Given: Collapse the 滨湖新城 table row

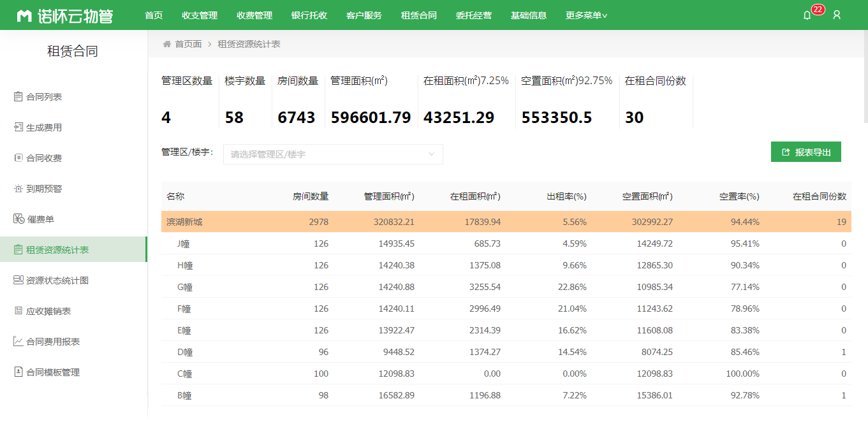Looking at the screenshot, I should tap(185, 222).
